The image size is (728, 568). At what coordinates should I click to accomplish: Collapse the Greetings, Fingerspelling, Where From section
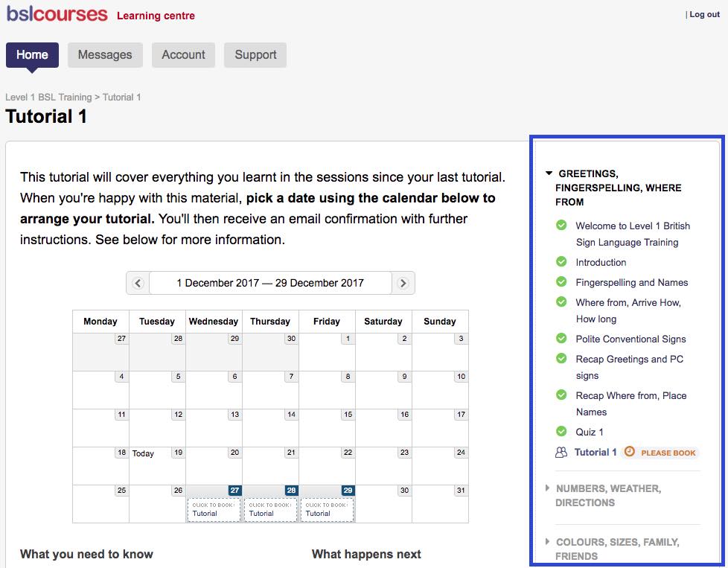coord(549,173)
